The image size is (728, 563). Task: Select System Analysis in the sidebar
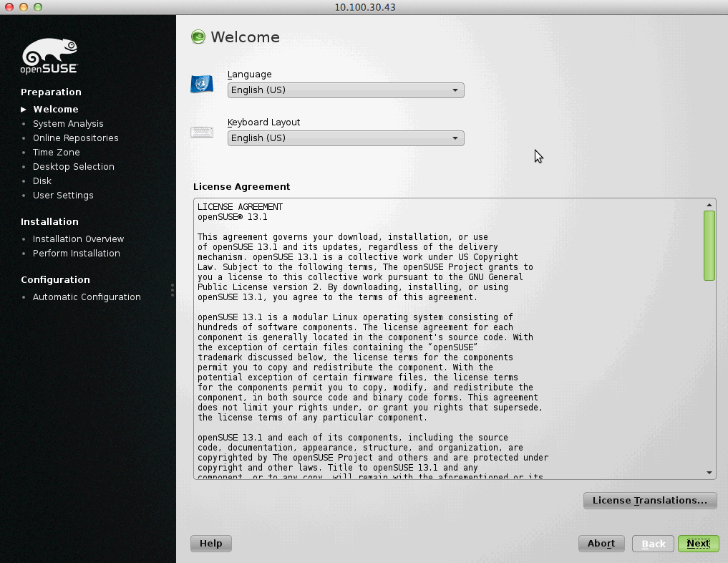pyautogui.click(x=68, y=124)
